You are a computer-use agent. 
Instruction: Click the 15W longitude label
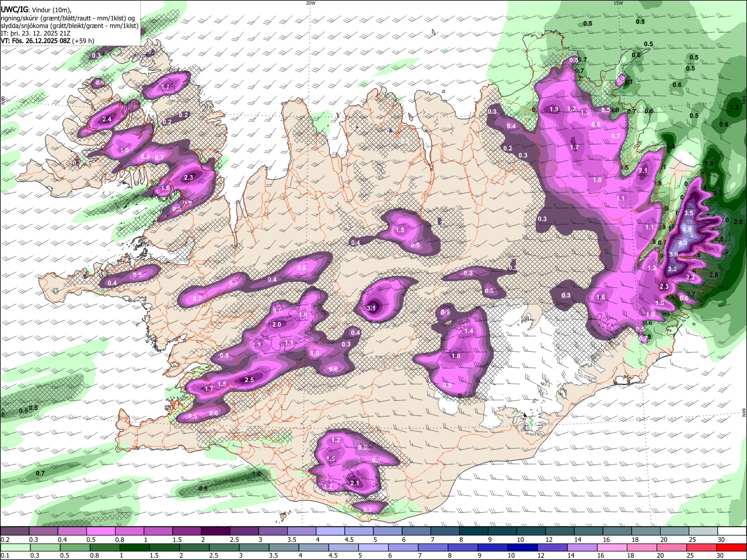pyautogui.click(x=618, y=3)
